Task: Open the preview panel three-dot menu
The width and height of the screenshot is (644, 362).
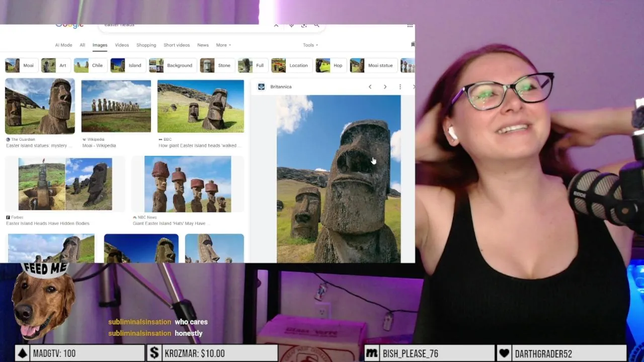Action: coord(400,87)
